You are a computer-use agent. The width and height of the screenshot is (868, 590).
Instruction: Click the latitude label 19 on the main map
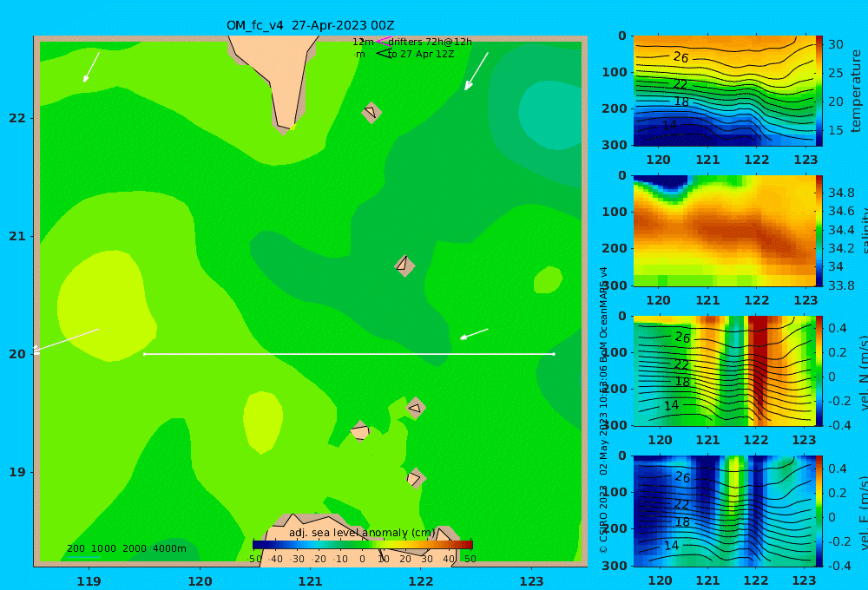(17, 472)
